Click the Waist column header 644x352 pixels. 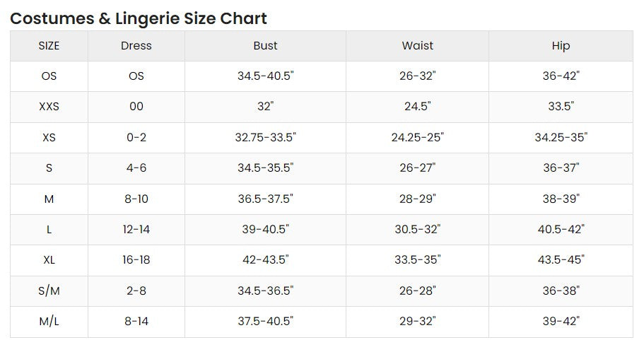(x=417, y=46)
